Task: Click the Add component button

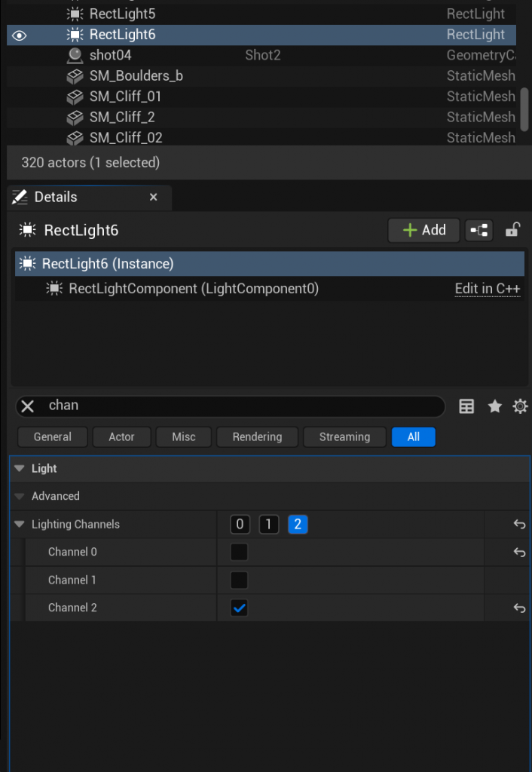Action: [x=423, y=231]
